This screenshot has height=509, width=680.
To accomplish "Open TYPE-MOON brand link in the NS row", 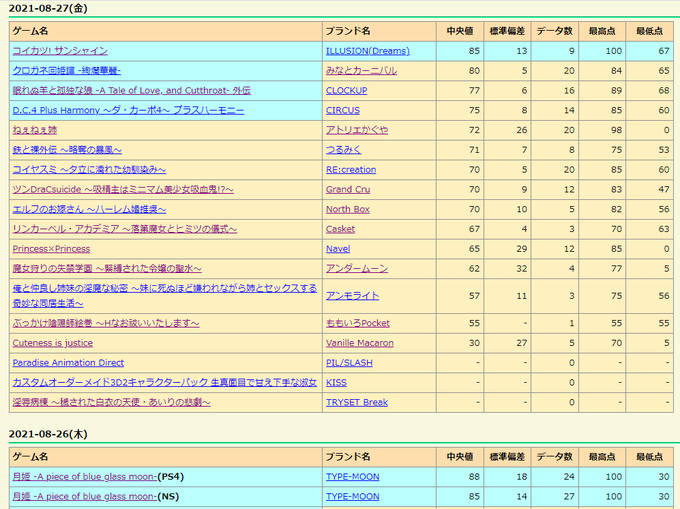I will click(353, 496).
